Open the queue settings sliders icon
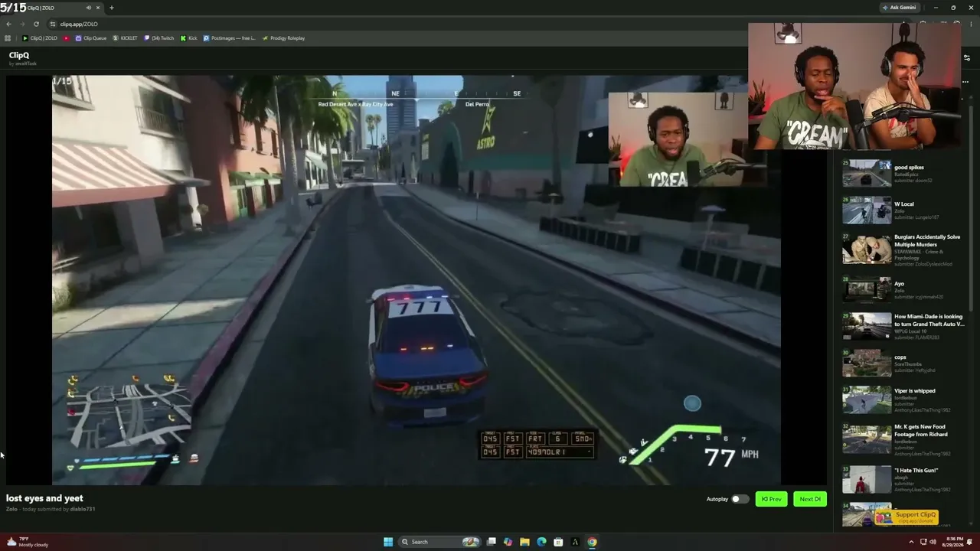Screen dimensions: 980x551 (x=967, y=58)
